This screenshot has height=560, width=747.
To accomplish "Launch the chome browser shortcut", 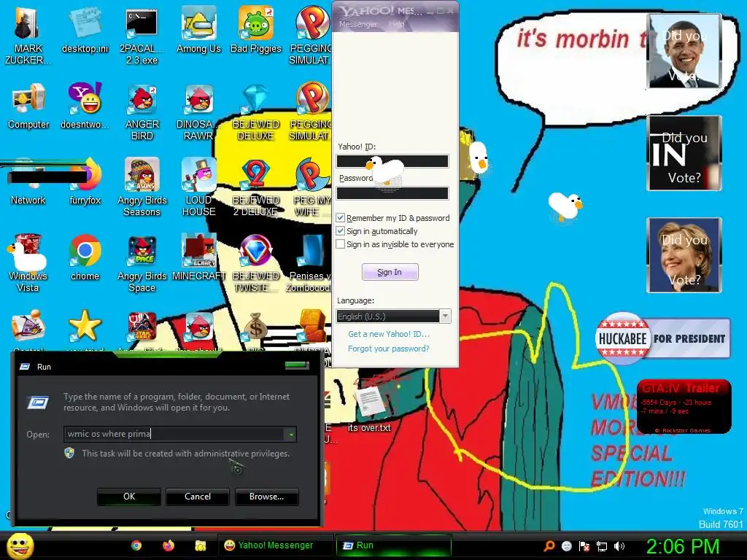I will [x=85, y=257].
